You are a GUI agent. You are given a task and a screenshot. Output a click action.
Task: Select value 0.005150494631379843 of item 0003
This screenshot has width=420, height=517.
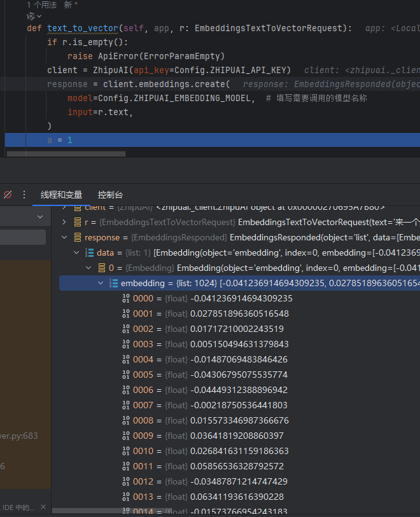pyautogui.click(x=239, y=344)
